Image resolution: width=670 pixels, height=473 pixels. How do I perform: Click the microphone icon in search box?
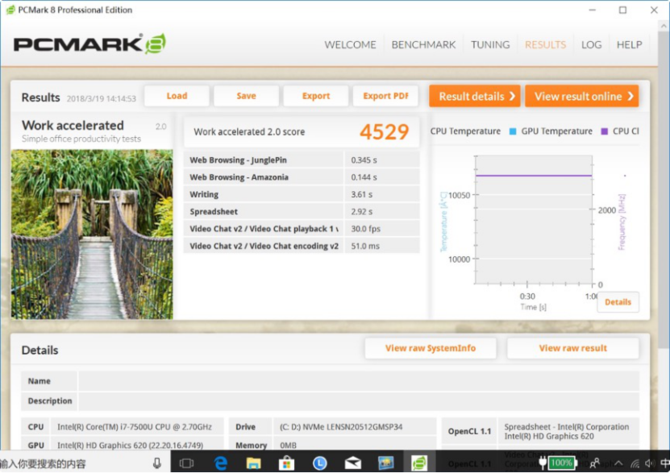pos(157,463)
